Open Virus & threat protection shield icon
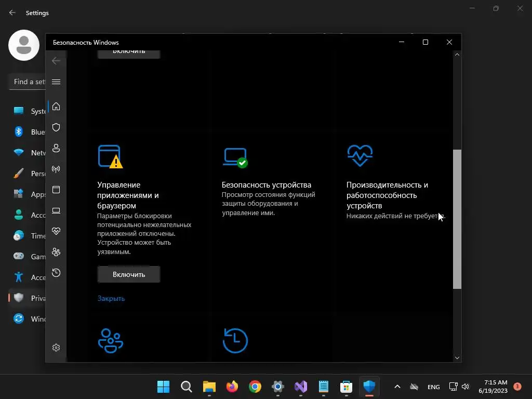532x399 pixels. coord(56,127)
